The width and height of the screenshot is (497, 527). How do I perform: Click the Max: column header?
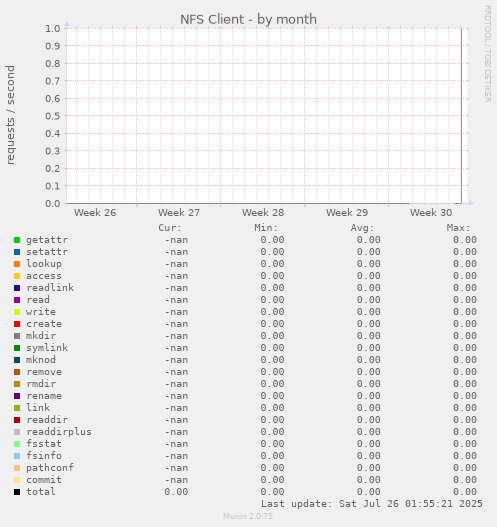click(458, 228)
